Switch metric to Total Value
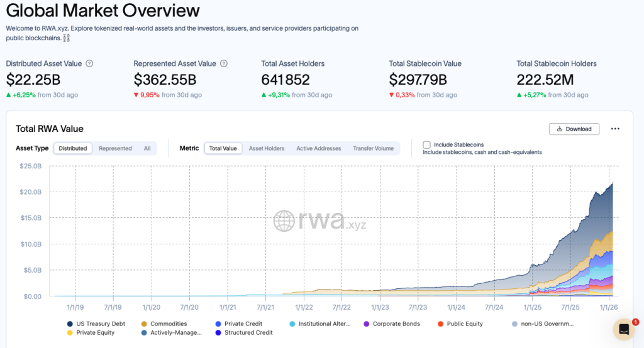644x348 pixels. coord(223,148)
